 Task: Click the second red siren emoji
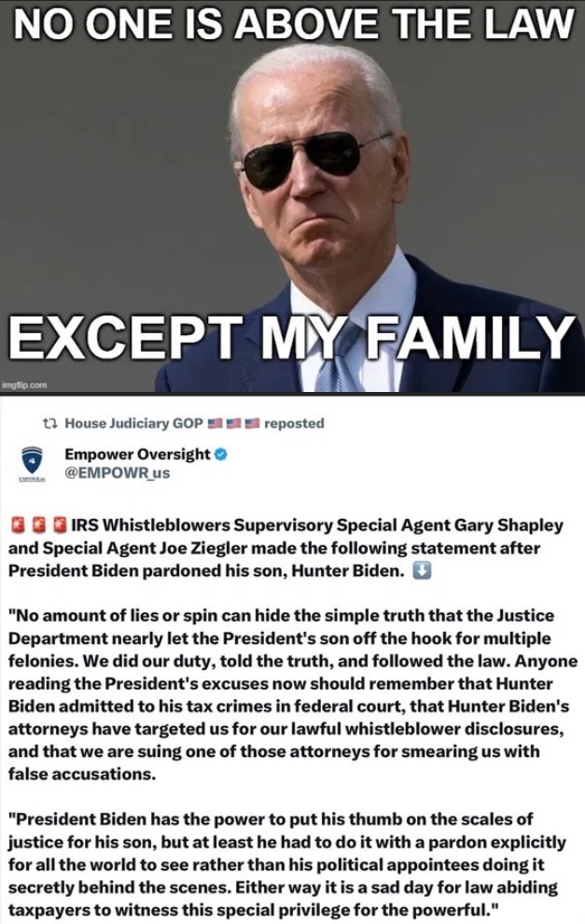pyautogui.click(x=38, y=525)
